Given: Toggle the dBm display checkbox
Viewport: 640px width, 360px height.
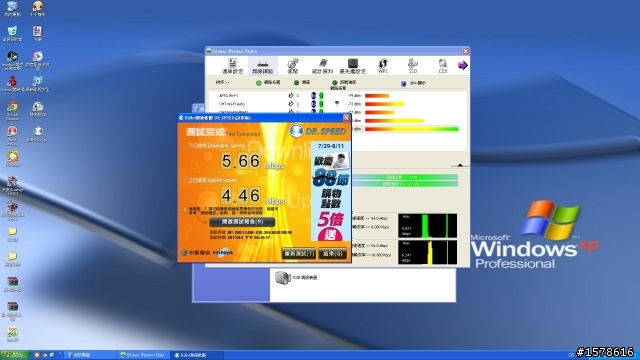Looking at the screenshot, I should coord(403,83).
